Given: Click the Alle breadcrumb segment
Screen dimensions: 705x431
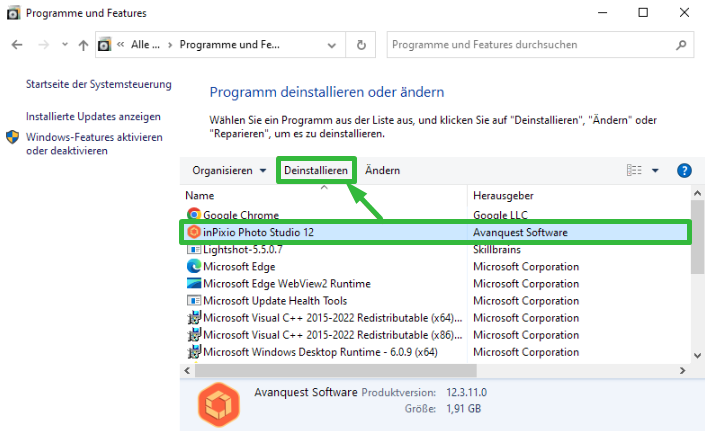Looking at the screenshot, I should [x=145, y=44].
